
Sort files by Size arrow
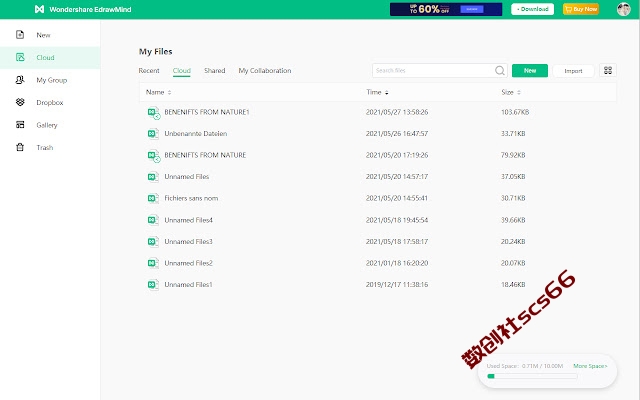click(519, 92)
